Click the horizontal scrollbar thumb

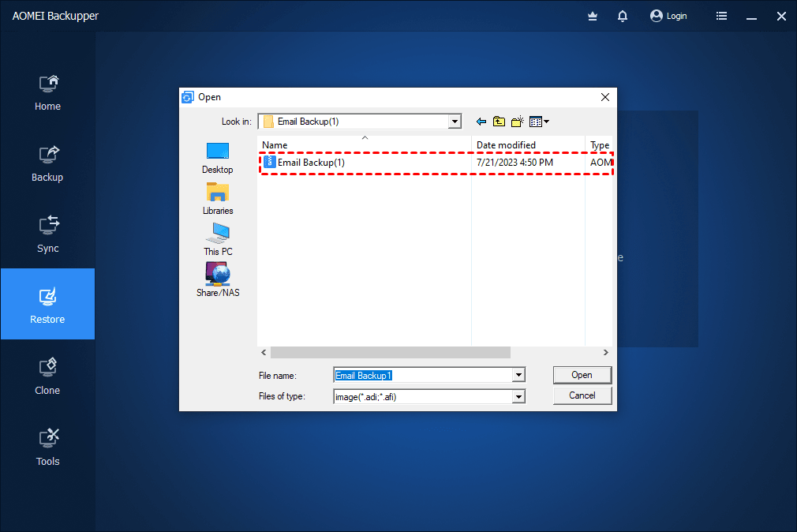391,353
